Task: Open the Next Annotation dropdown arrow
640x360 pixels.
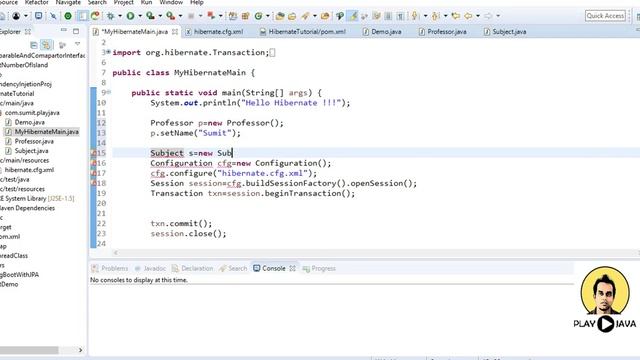Action: [425, 16]
